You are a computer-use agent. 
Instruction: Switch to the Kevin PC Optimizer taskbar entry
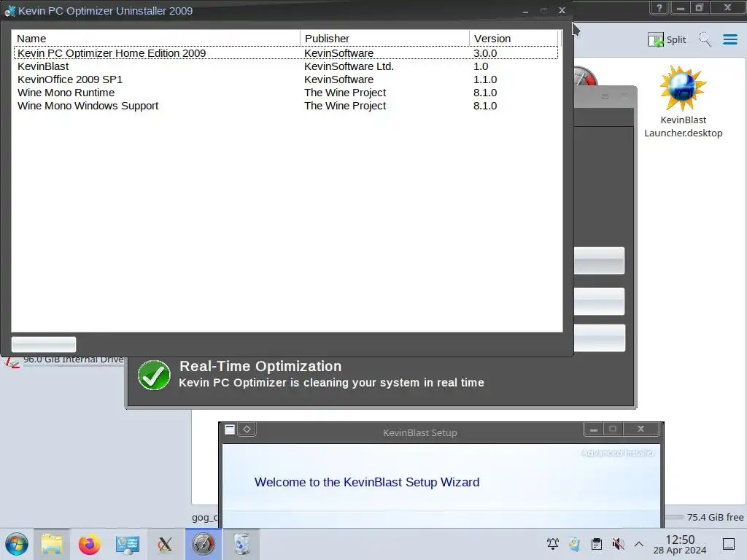(x=204, y=544)
